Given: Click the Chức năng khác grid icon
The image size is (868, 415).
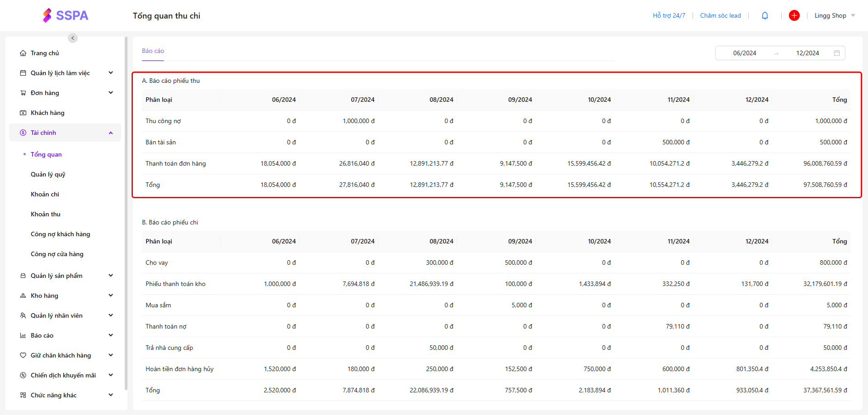Looking at the screenshot, I should tap(23, 395).
